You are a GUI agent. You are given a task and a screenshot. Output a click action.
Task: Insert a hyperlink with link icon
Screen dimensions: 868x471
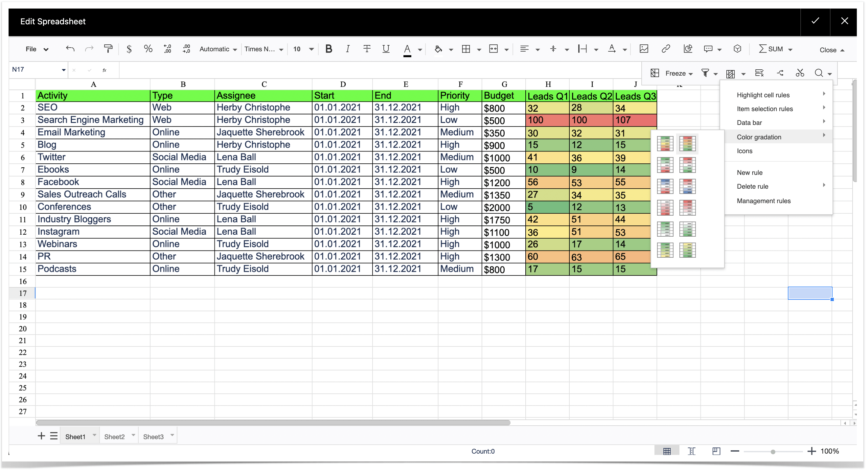tap(665, 49)
